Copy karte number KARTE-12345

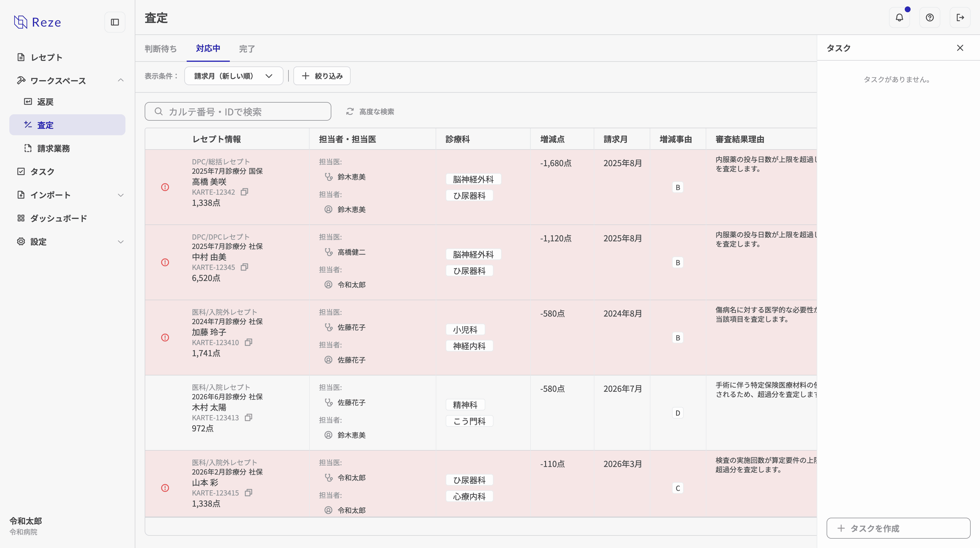[x=245, y=267]
